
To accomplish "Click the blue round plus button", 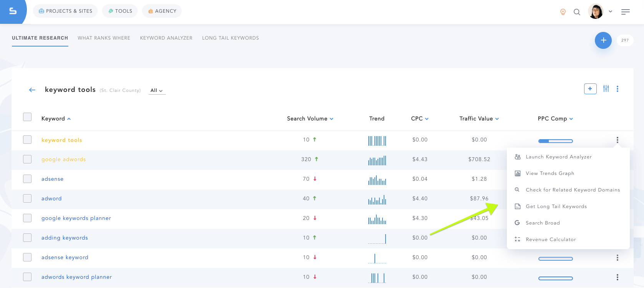I will 603,40.
